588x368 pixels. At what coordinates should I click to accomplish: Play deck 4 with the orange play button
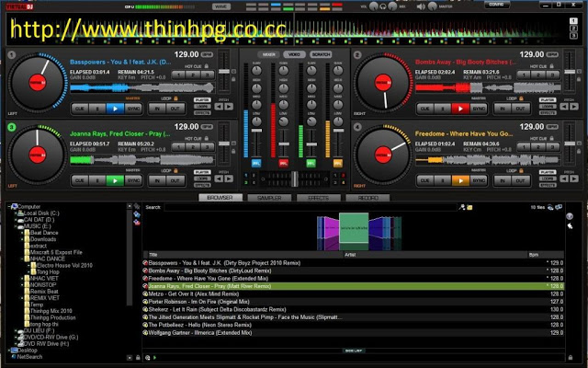pos(460,180)
